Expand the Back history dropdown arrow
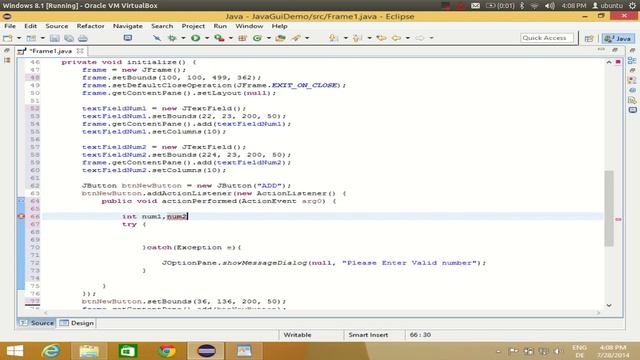Screen dimensions: 640x360 coord(407,38)
